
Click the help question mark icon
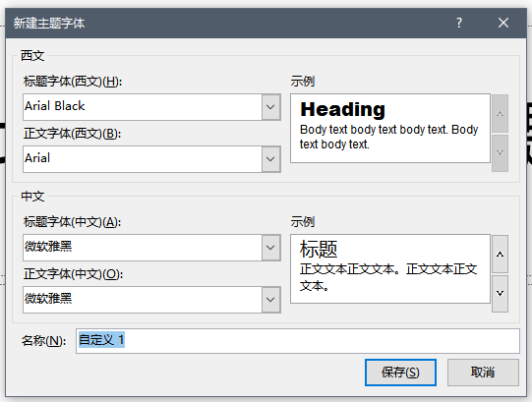(459, 23)
